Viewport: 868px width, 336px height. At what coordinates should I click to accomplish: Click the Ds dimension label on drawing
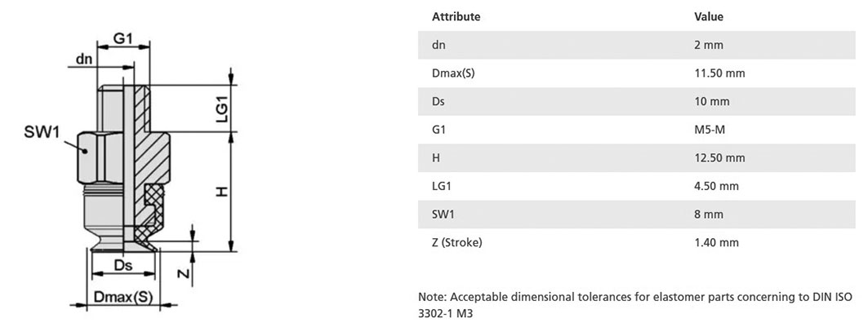[123, 265]
